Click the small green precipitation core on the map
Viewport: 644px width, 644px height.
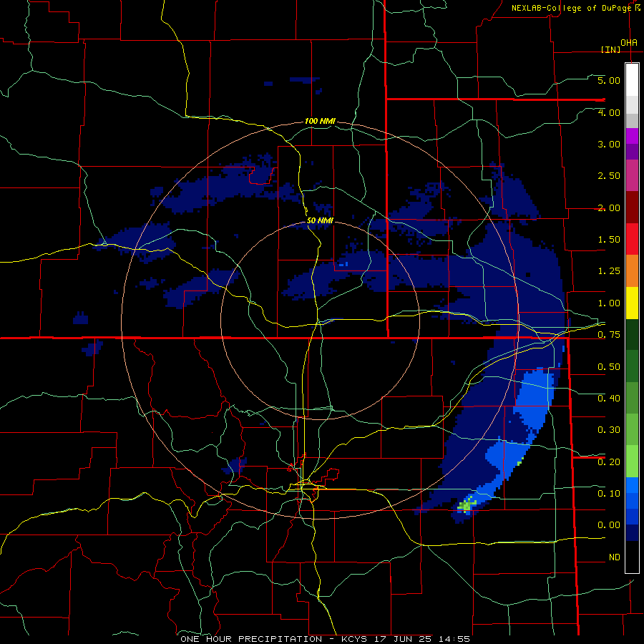coord(467,504)
